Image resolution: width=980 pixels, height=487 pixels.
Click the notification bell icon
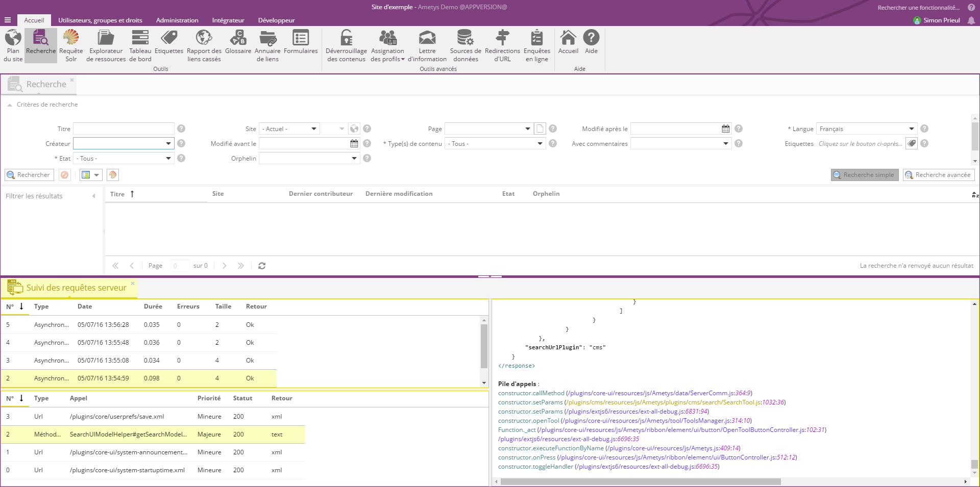[x=971, y=20]
